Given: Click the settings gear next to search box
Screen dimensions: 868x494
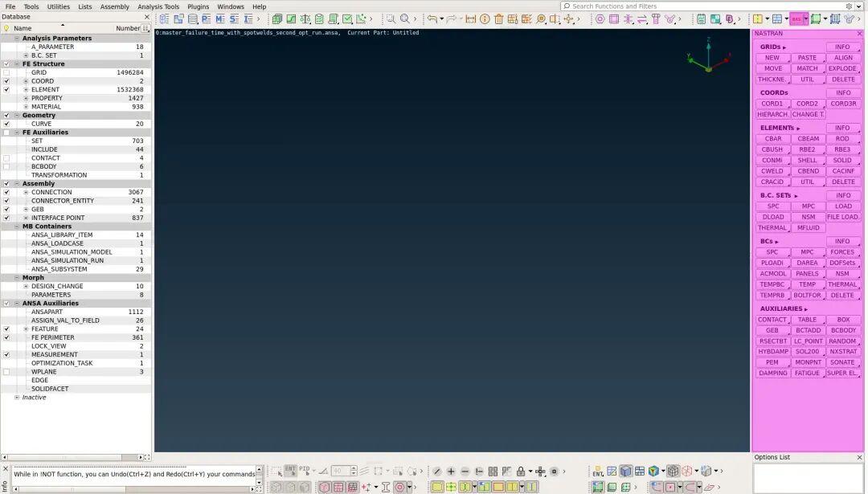Looking at the screenshot, I should [849, 6].
